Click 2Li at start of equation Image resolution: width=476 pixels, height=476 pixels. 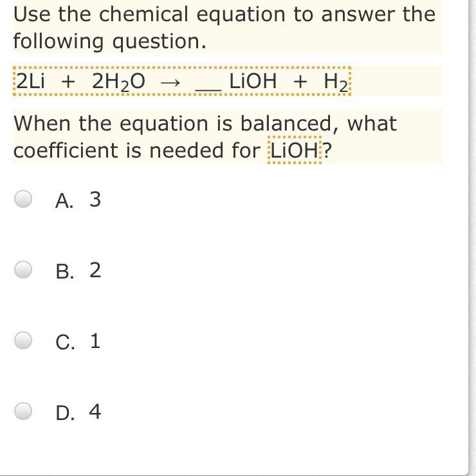tap(30, 81)
